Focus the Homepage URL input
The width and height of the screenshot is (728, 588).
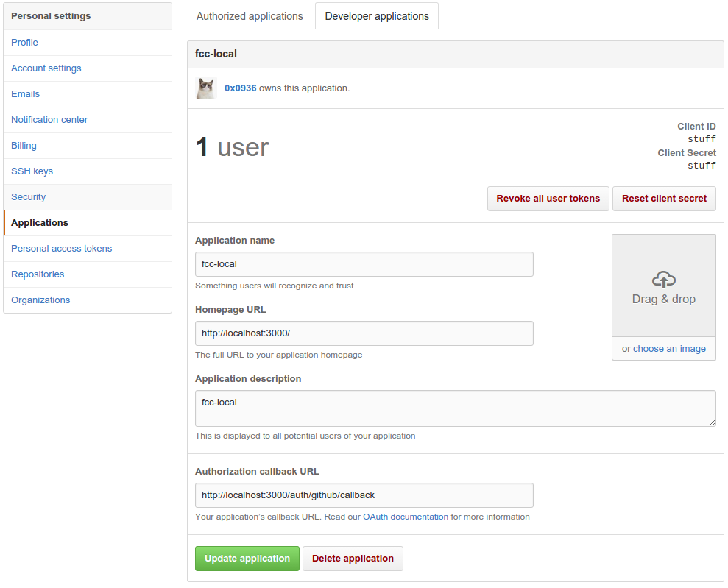pos(364,333)
